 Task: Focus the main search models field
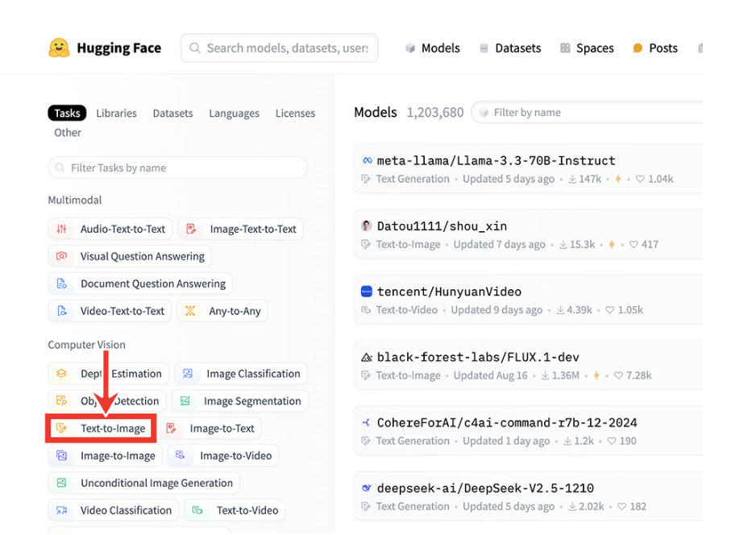tap(279, 48)
